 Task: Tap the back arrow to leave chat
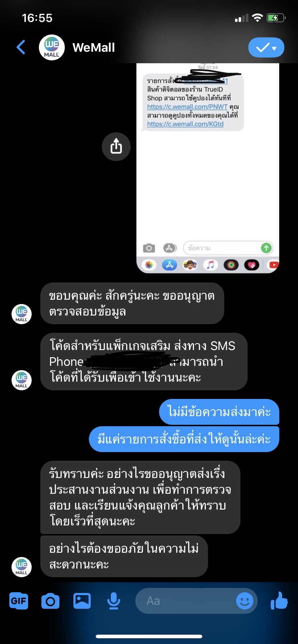[21, 47]
